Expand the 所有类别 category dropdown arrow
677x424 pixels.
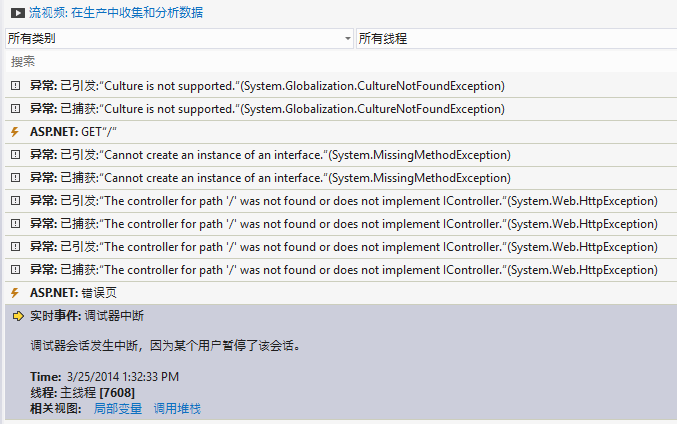pos(348,39)
